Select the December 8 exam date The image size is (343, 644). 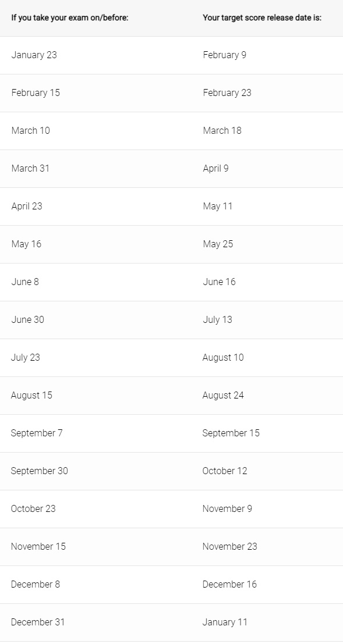pyautogui.click(x=36, y=584)
